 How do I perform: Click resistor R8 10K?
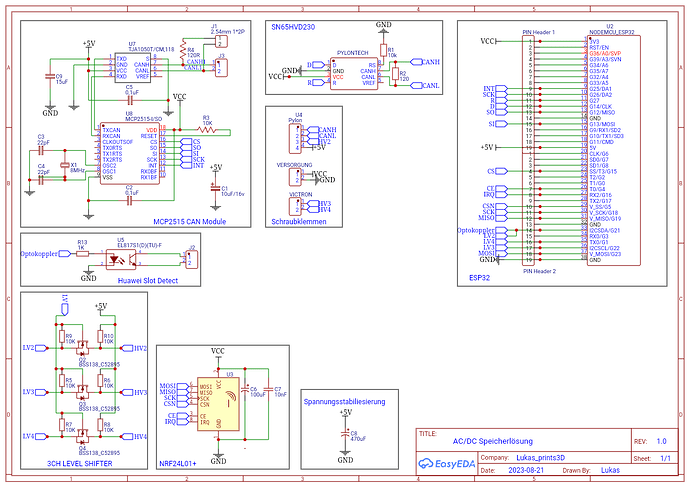(100, 425)
